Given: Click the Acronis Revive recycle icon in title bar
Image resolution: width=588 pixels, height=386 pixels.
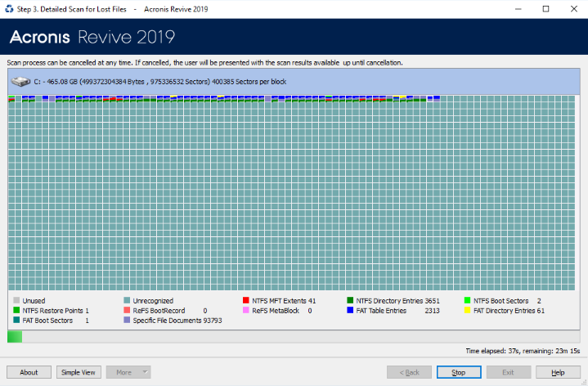Looking at the screenshot, I should [9, 9].
